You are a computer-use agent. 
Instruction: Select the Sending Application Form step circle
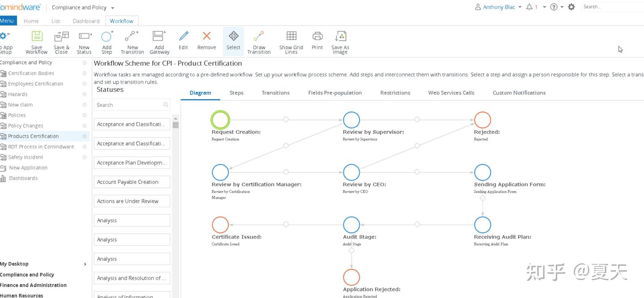[x=483, y=172]
